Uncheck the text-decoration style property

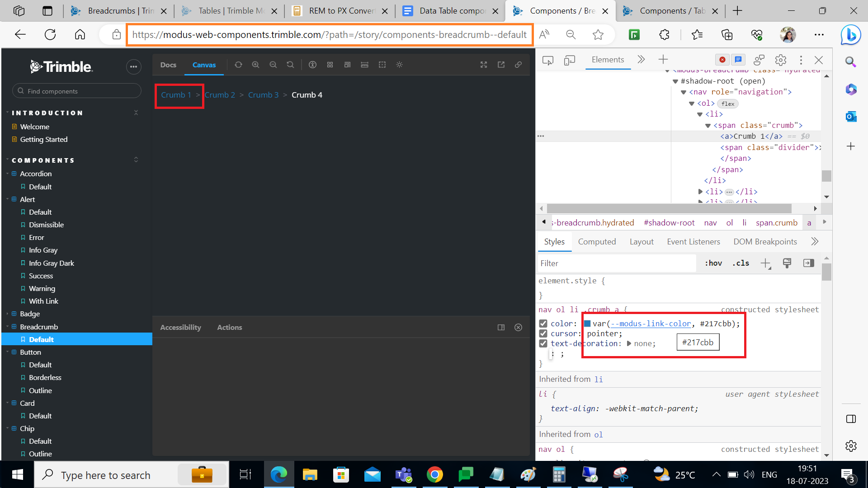point(543,343)
